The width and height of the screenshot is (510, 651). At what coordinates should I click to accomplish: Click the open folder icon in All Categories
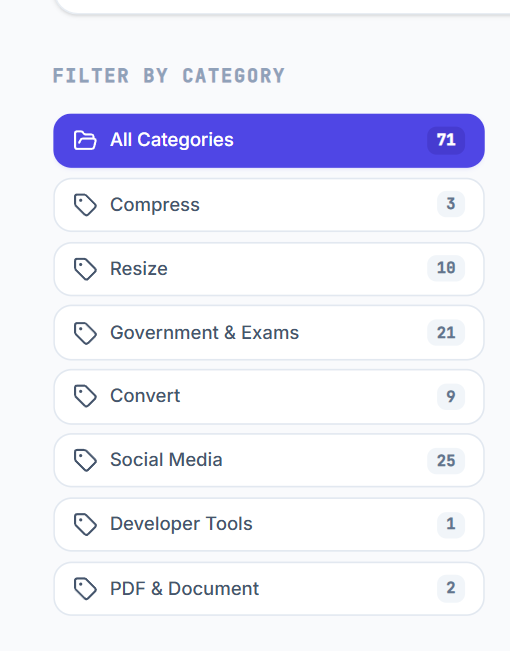click(85, 140)
